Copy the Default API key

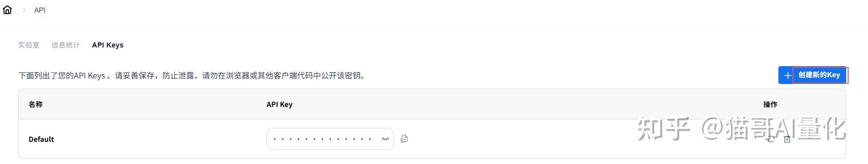tap(404, 139)
